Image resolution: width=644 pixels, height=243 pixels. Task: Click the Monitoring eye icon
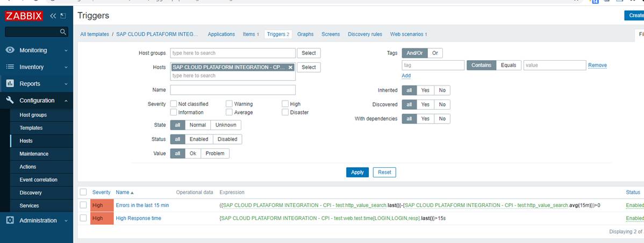coord(10,50)
